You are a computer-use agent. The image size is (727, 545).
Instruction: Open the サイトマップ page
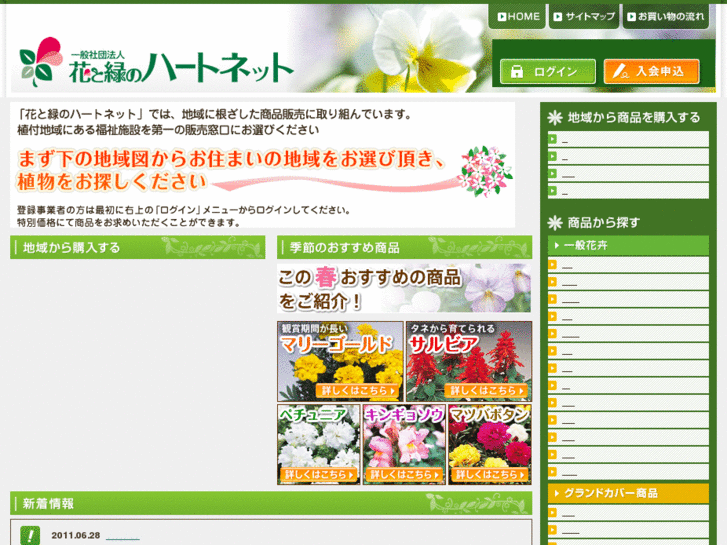point(584,17)
